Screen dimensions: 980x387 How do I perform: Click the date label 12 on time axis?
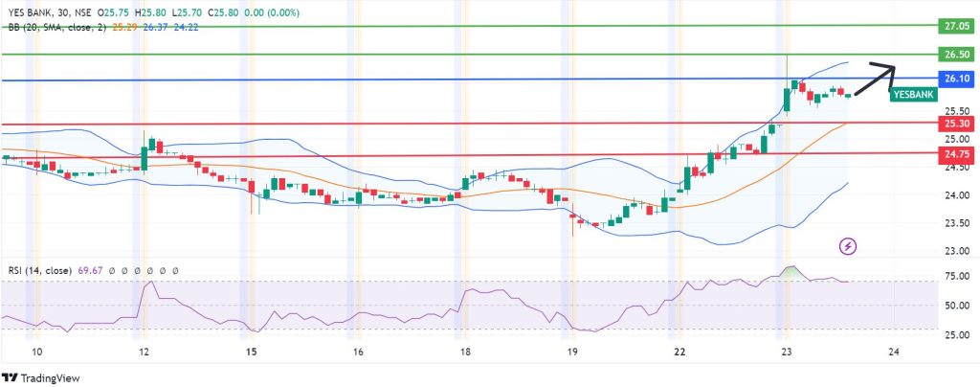coord(145,352)
